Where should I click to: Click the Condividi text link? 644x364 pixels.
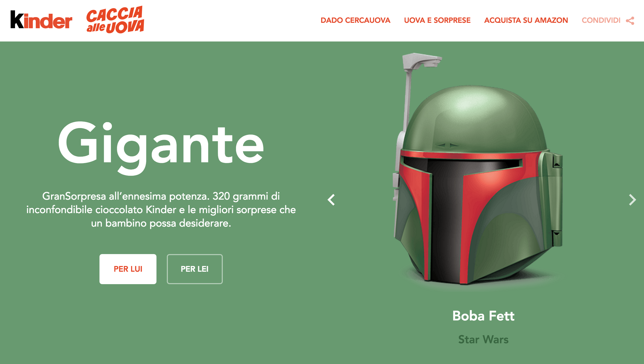point(601,20)
